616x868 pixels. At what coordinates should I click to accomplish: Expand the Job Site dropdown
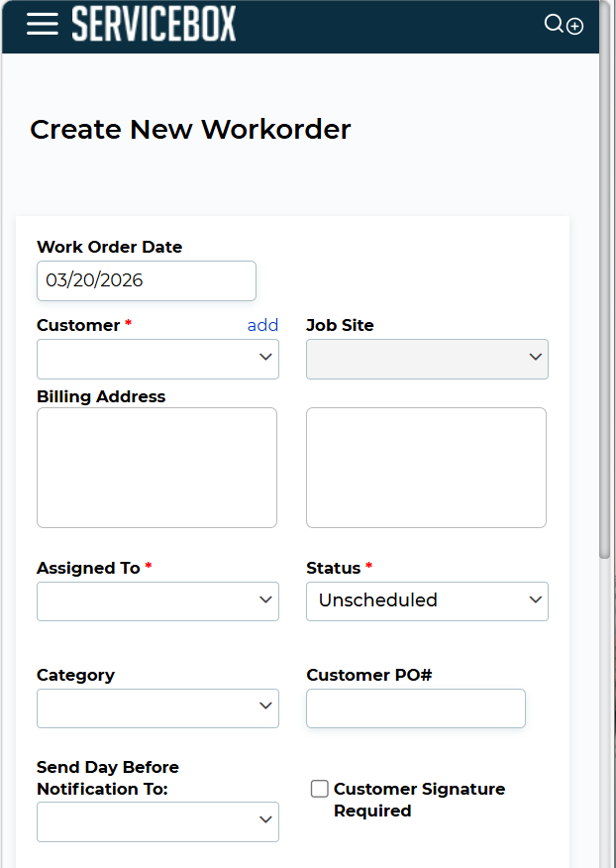pyautogui.click(x=427, y=359)
